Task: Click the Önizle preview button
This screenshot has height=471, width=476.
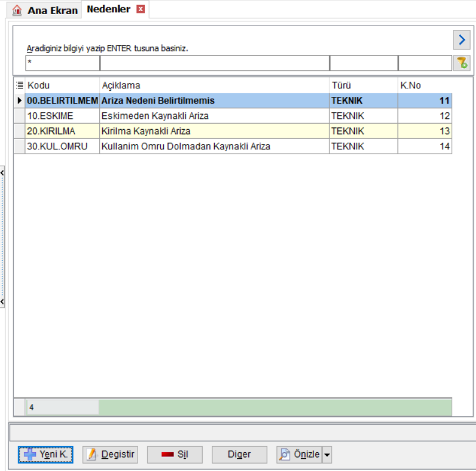Action: click(x=299, y=455)
